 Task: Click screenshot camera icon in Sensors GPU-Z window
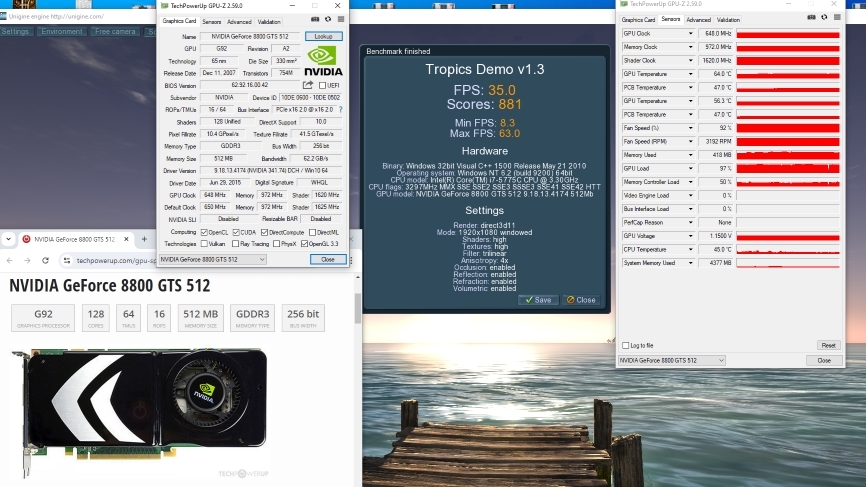[x=811, y=17]
